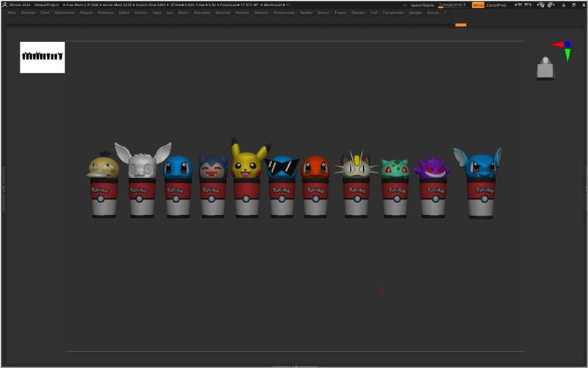The width and height of the screenshot is (588, 368).
Task: Click the next UI color arrows icon
Action: point(528,5)
